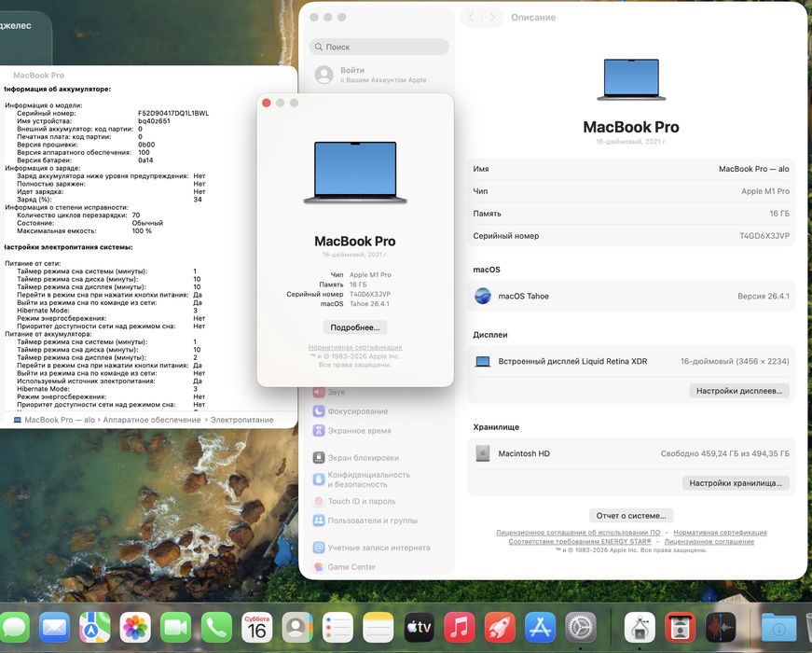Open Настройки хранилища… button
This screenshot has height=653, width=812.
tap(736, 483)
